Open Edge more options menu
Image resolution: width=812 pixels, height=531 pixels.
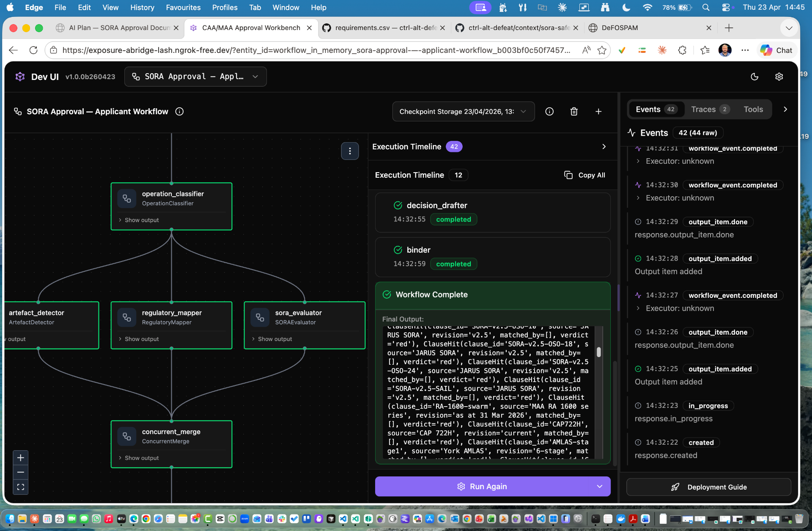[745, 50]
